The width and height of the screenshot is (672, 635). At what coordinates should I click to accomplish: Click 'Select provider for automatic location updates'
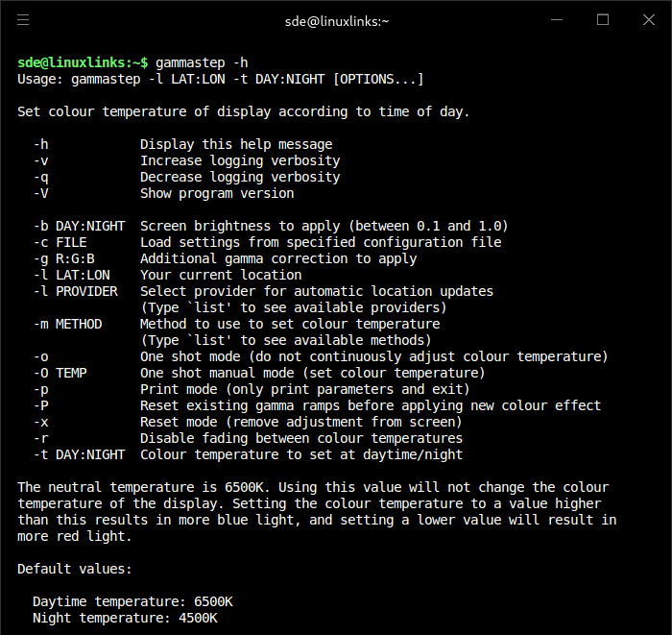coord(317,291)
